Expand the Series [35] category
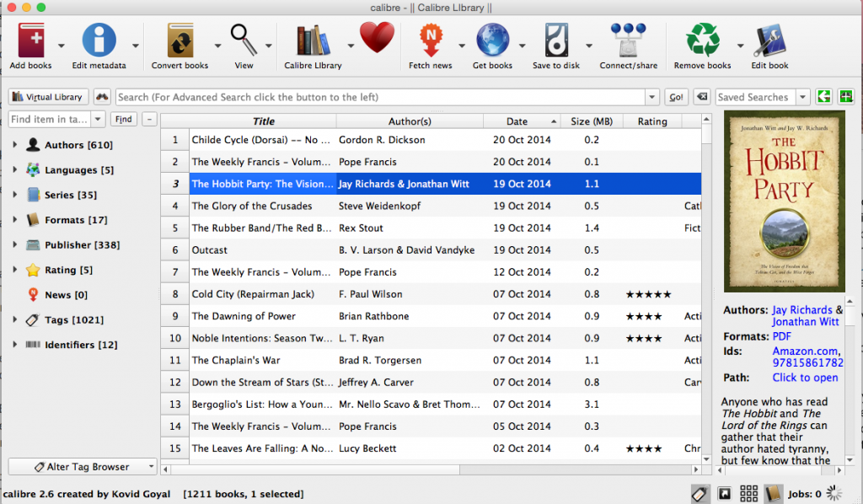This screenshot has height=504, width=863. (15, 194)
